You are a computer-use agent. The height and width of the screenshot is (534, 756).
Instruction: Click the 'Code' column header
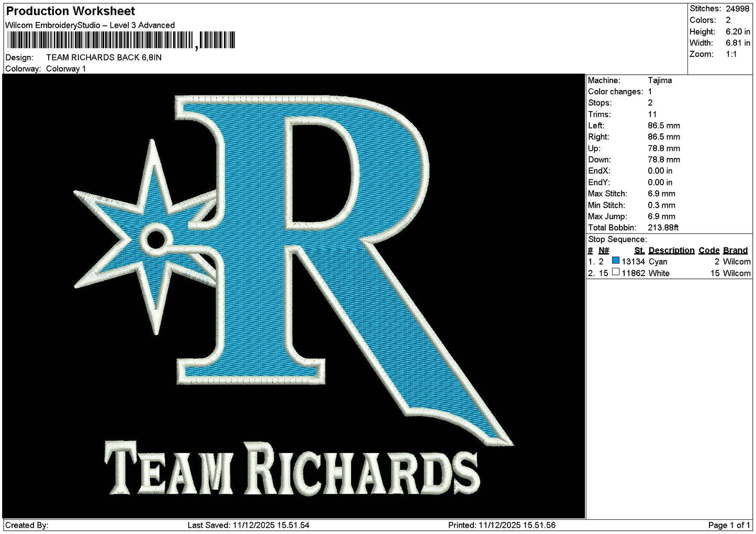pos(709,251)
